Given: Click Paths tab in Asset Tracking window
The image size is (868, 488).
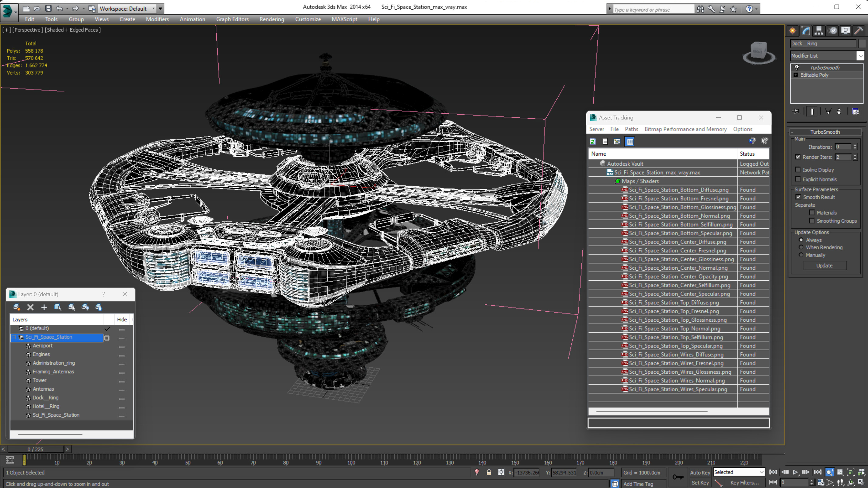Looking at the screenshot, I should [x=631, y=129].
